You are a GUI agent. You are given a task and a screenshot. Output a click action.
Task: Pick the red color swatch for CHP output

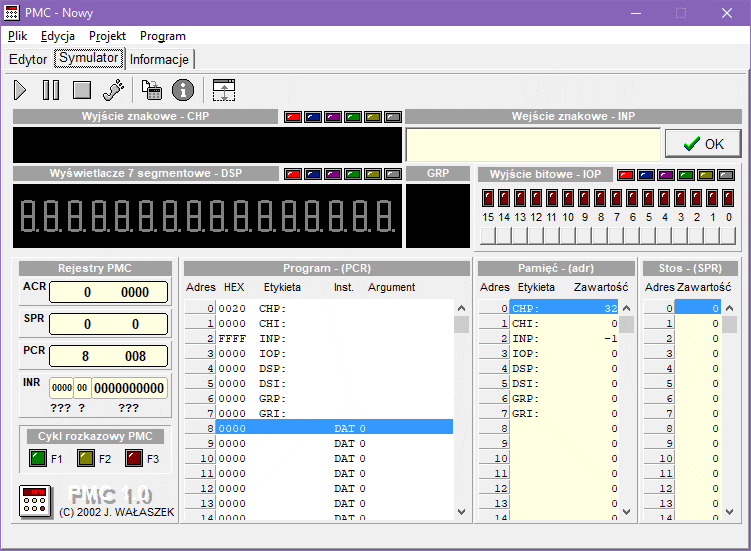[293, 117]
